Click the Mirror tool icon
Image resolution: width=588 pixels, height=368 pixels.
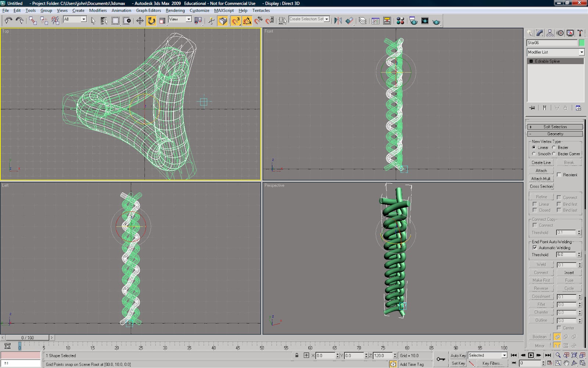(338, 21)
